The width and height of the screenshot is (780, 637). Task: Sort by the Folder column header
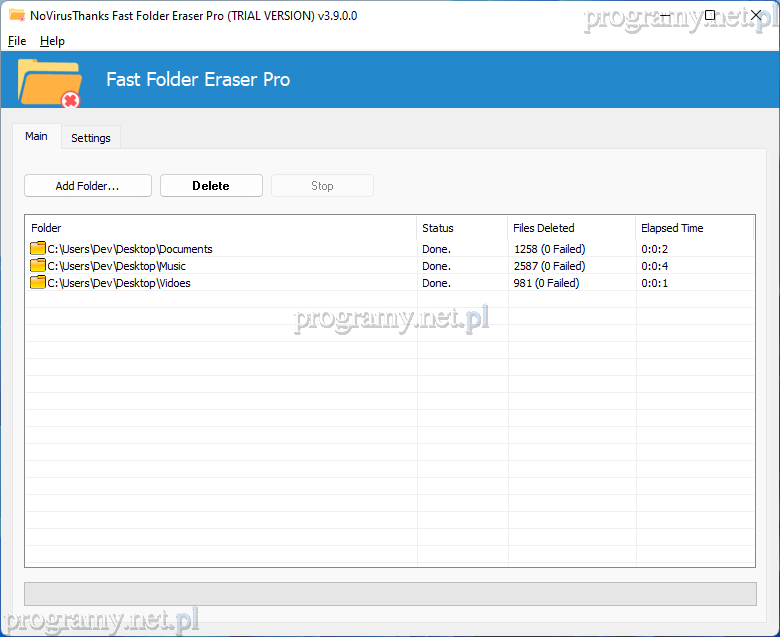point(220,228)
